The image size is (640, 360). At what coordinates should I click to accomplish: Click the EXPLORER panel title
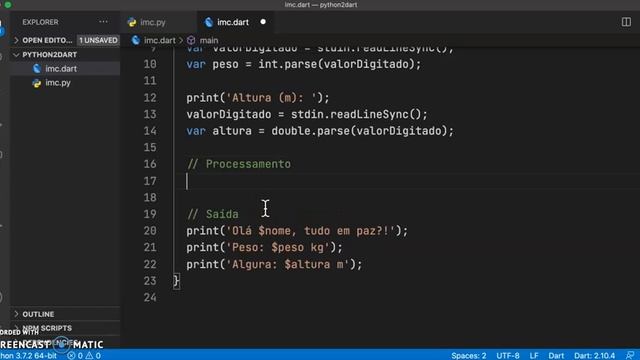click(40, 22)
